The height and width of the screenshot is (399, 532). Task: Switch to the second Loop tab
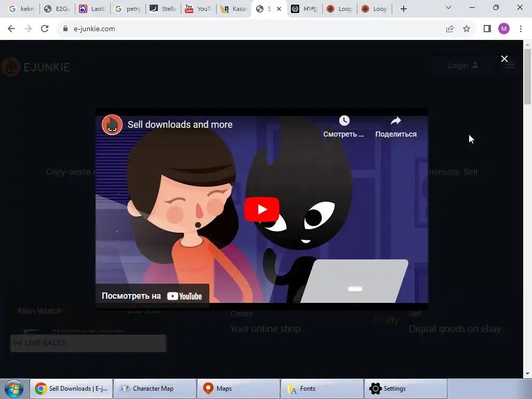[x=374, y=9]
